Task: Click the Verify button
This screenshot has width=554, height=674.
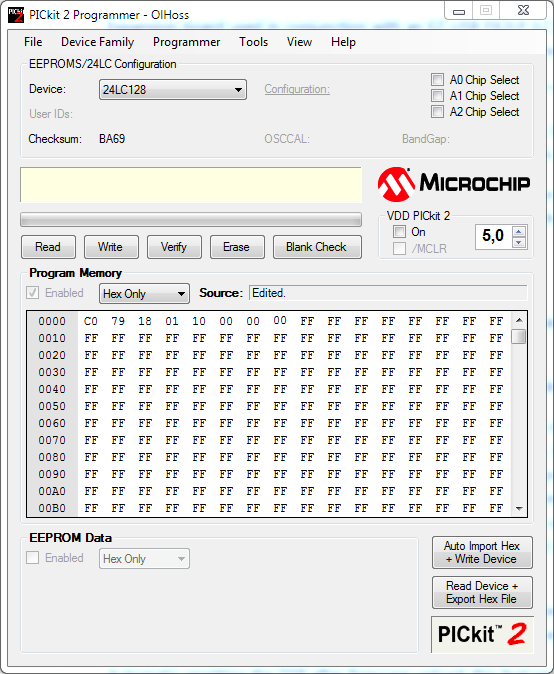Action: pos(174,247)
